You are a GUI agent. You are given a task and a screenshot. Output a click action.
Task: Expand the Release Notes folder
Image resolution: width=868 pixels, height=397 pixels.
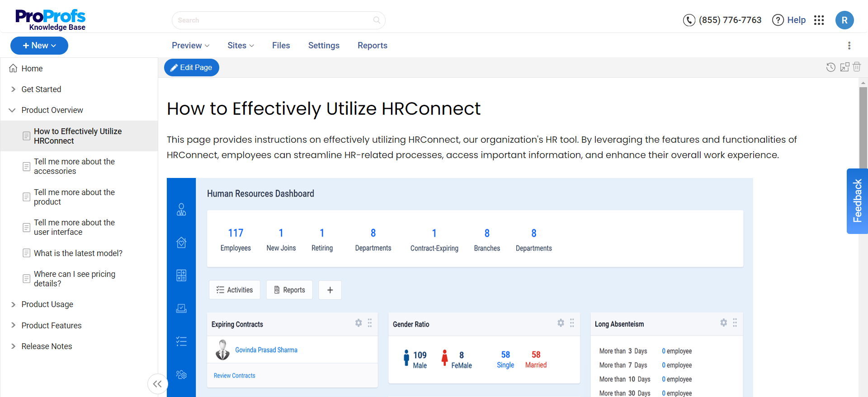click(13, 346)
